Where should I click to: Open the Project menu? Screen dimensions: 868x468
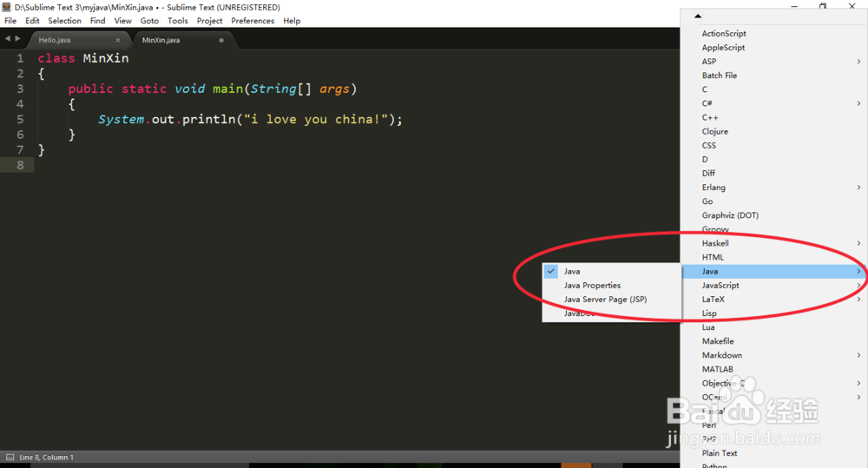(210, 21)
